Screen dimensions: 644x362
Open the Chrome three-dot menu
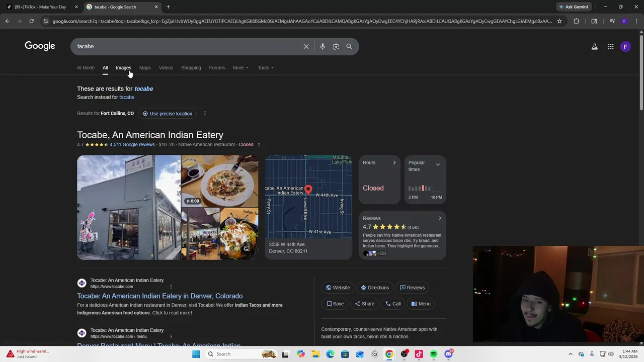636,21
